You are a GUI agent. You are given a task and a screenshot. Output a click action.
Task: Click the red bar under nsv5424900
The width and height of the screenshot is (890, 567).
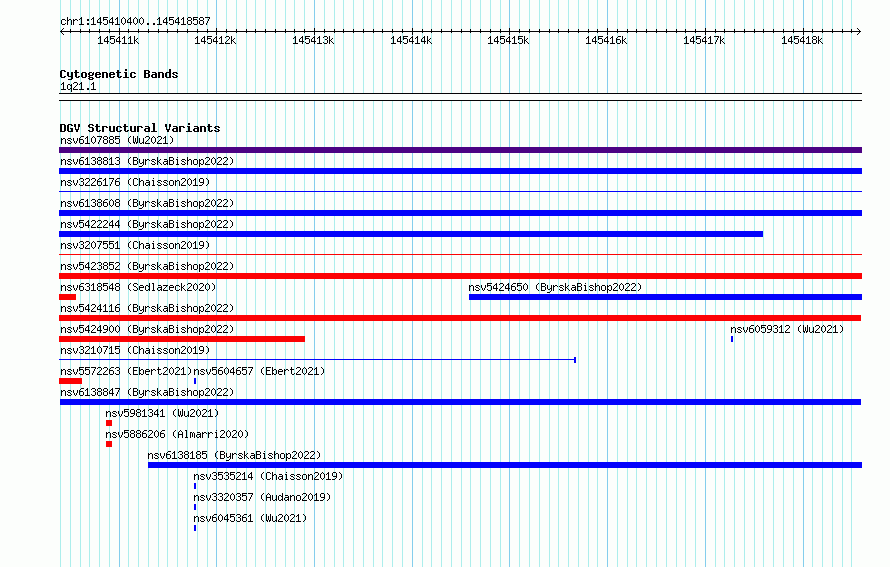(182, 339)
